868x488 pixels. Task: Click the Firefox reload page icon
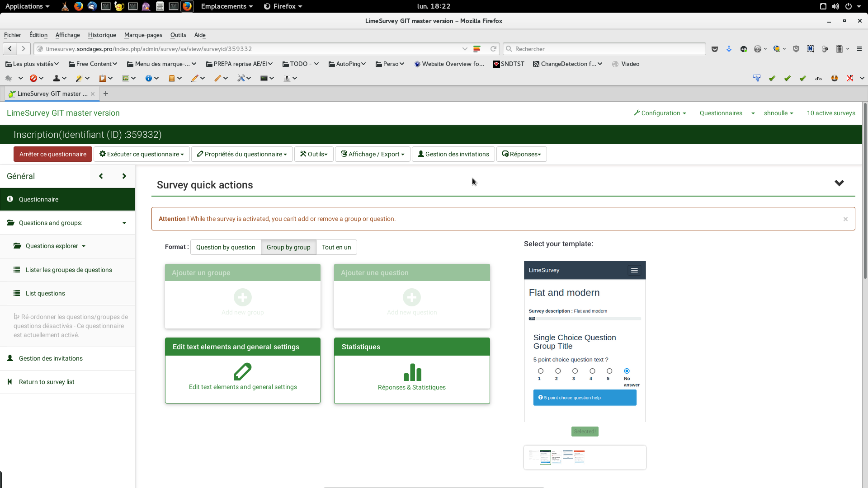point(493,49)
